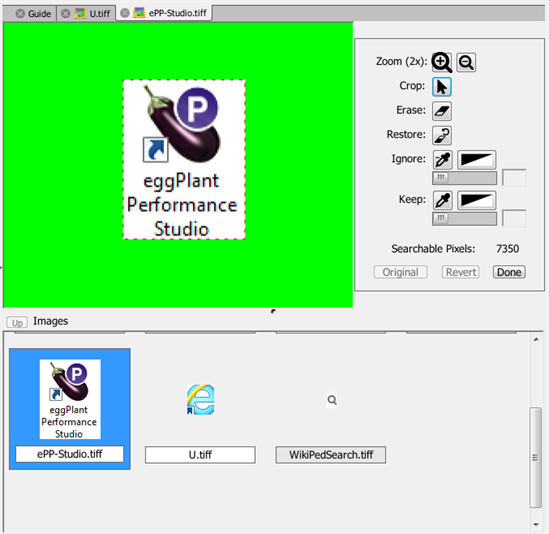
Task: Click the Keep tolerance slider
Action: click(x=464, y=219)
